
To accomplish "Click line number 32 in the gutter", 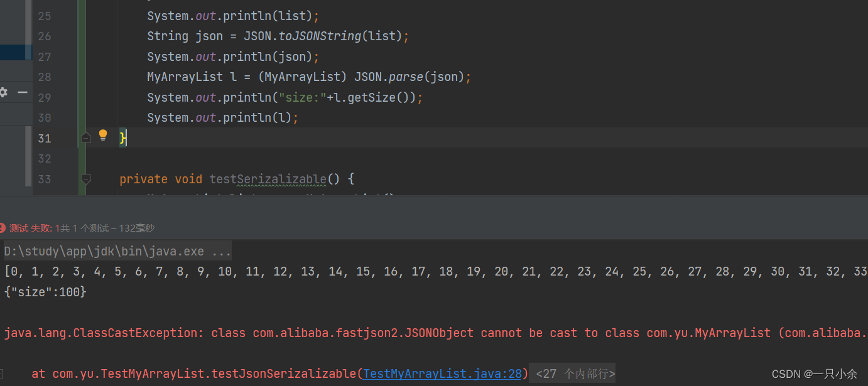I will [x=45, y=159].
